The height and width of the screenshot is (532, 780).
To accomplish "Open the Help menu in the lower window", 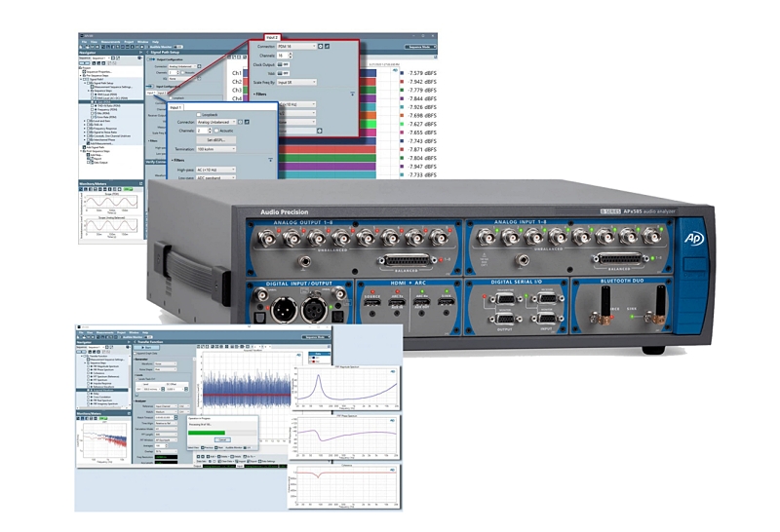I will tap(145, 332).
